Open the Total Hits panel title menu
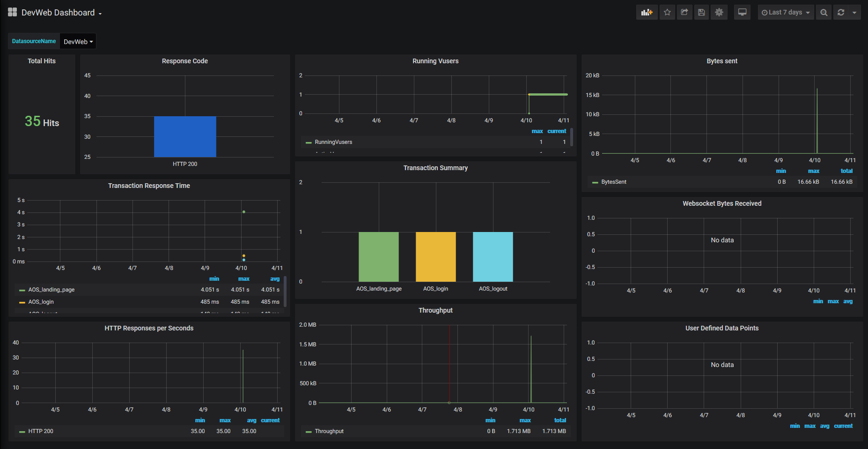 tap(42, 61)
